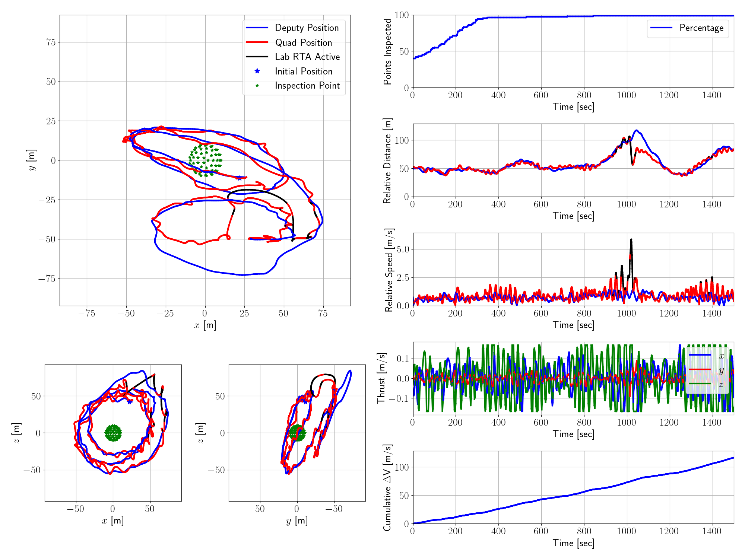Click the blue Deputy Position legend line
The height and width of the screenshot is (560, 745).
coord(257,28)
